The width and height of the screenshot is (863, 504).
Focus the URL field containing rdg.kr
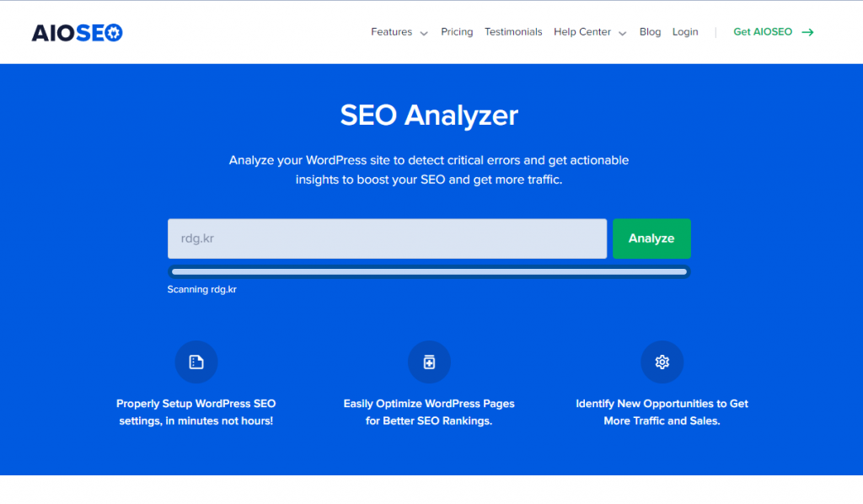(388, 239)
